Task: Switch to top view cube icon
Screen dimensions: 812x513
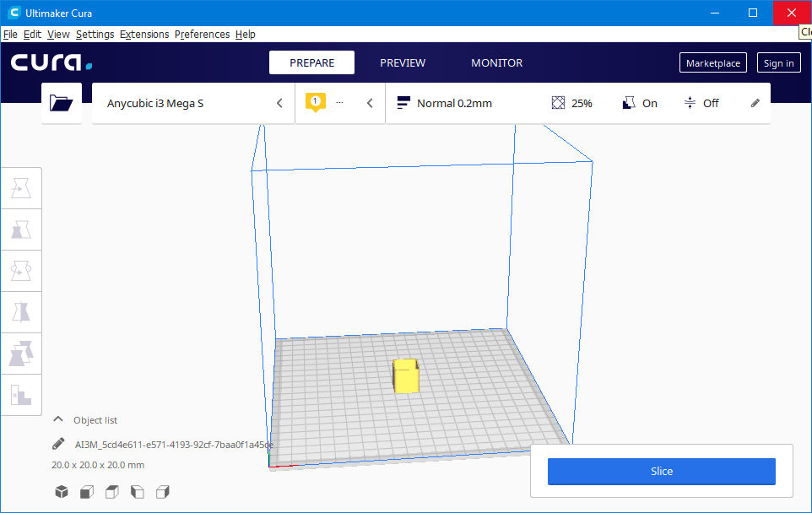Action: pyautogui.click(x=112, y=491)
